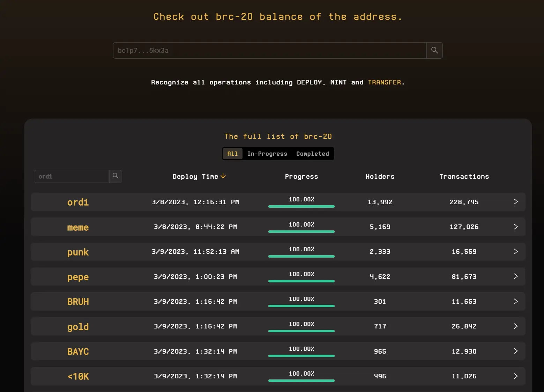This screenshot has height=392, width=544.
Task: Open BRUH row chevron arrow
Action: [516, 302]
